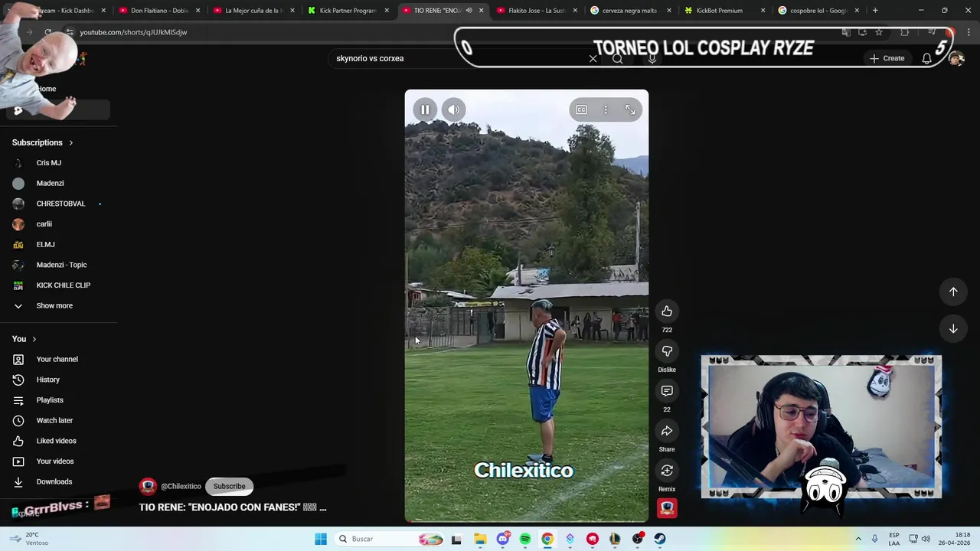Screen dimensions: 980x551
Task: Open a new browser tab
Action: pos(875,11)
